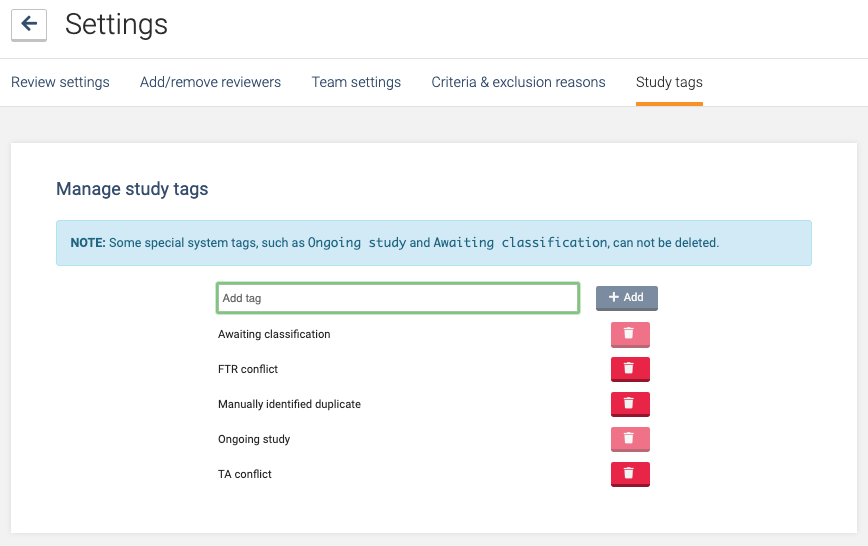The image size is (868, 546).
Task: Click the Awaiting classification tag name
Action: tap(274, 334)
